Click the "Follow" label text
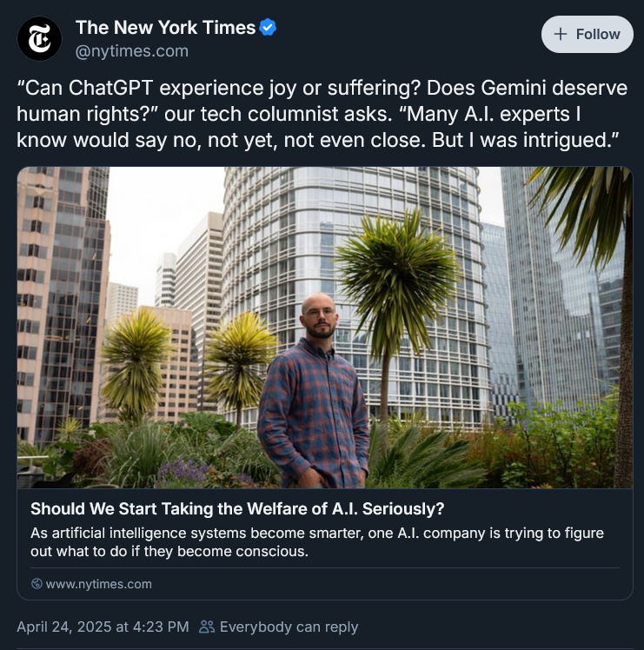The image size is (644, 650). coord(597,35)
